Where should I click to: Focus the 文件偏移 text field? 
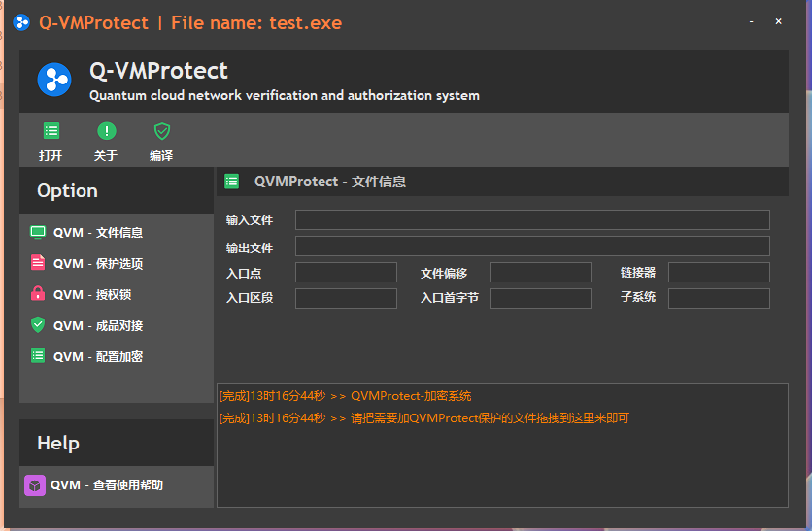click(540, 273)
